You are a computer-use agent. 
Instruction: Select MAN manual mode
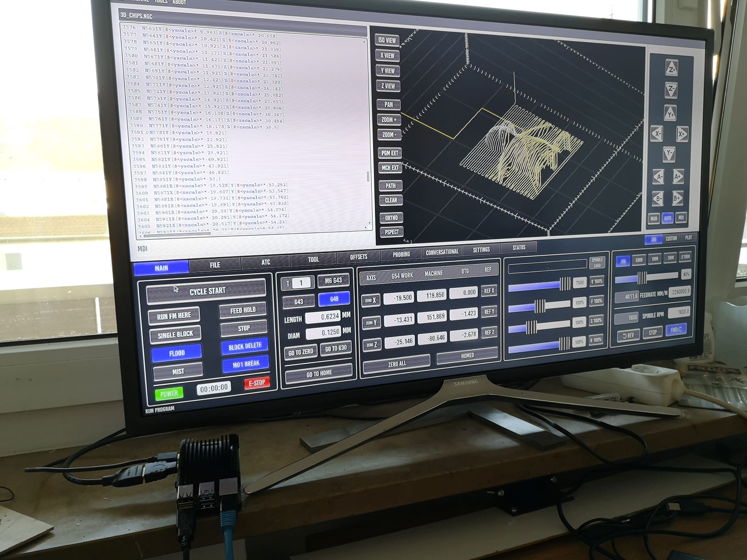pyautogui.click(x=654, y=219)
